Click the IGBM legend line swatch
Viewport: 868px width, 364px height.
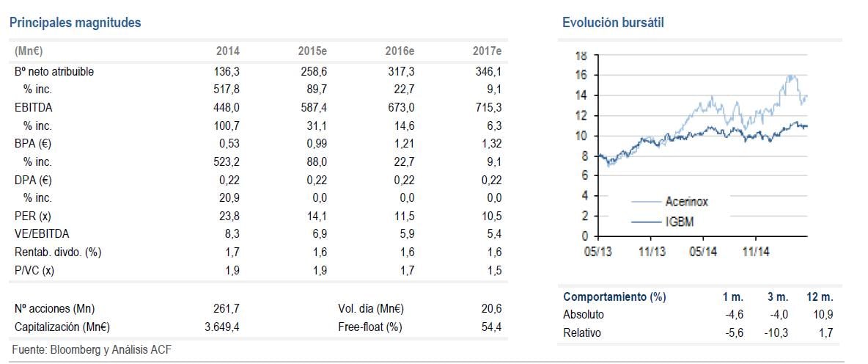[x=646, y=220]
